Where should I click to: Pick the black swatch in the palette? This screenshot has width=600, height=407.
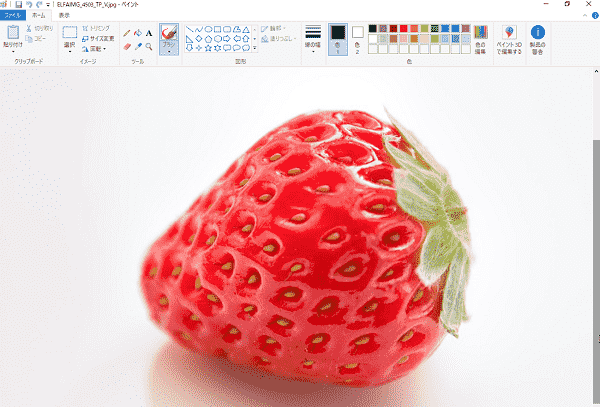pyautogui.click(x=373, y=28)
